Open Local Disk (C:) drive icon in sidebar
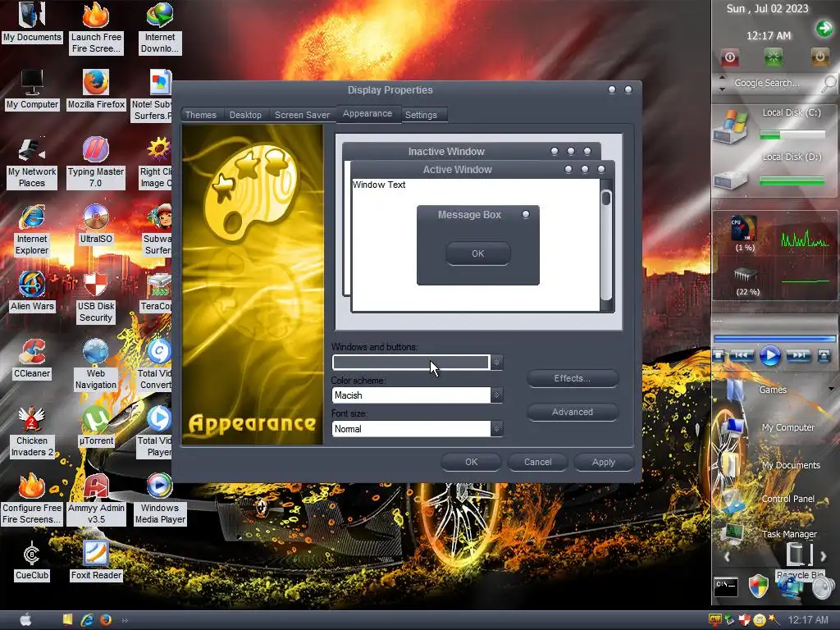This screenshot has width=840, height=630. click(731, 126)
